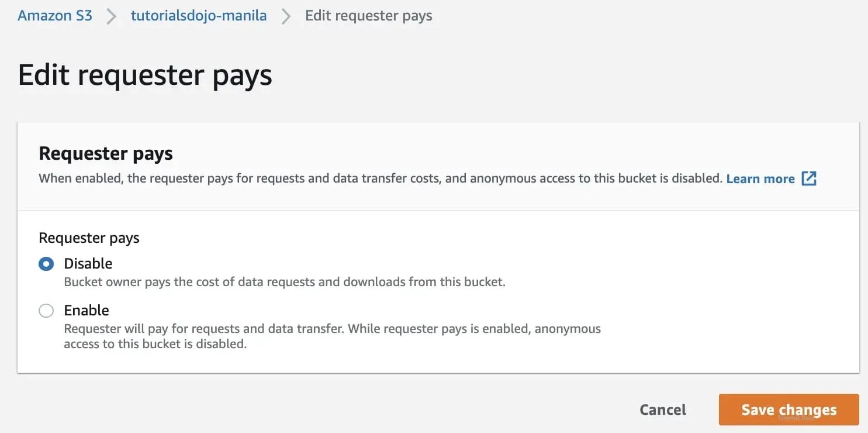
Task: Select the Disable radio button
Action: 46,264
